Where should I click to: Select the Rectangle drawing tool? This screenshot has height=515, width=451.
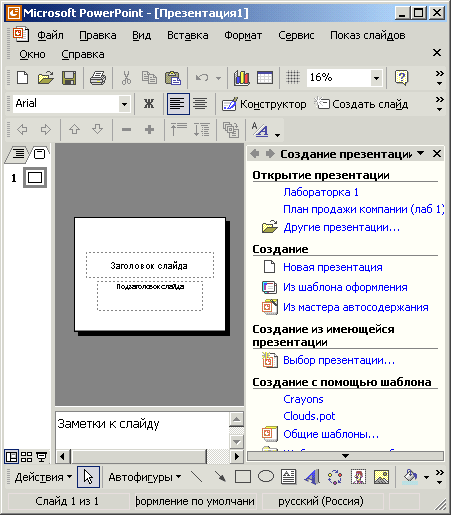[x=243, y=477]
